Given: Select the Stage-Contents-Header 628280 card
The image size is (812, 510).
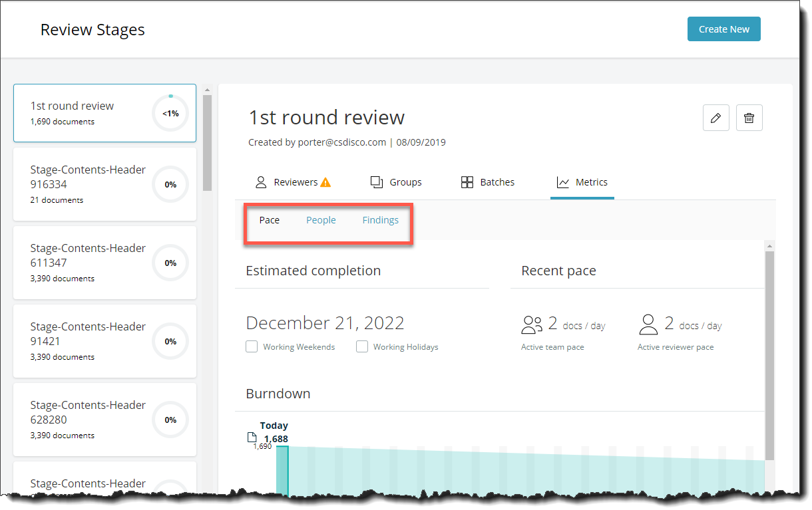Looking at the screenshot, I should click(104, 420).
